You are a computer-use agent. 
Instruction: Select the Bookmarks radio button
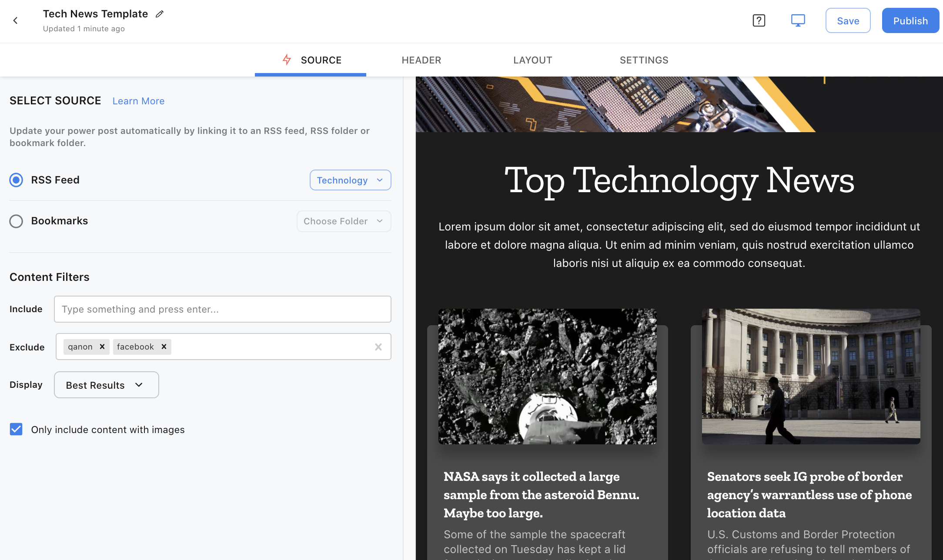tap(16, 221)
